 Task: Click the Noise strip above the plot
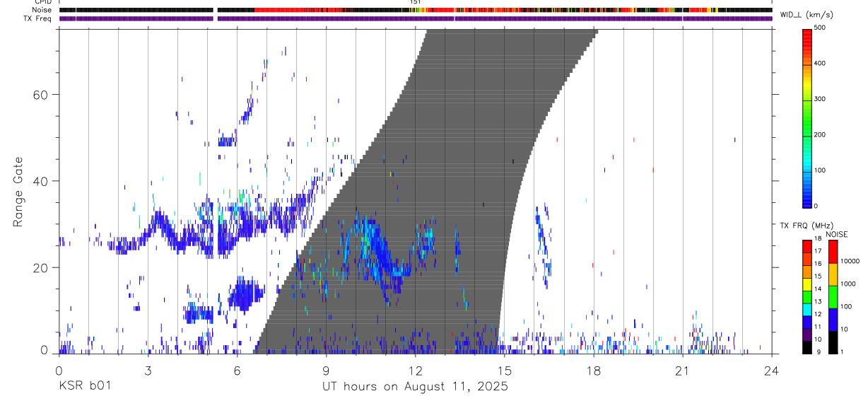(415, 10)
